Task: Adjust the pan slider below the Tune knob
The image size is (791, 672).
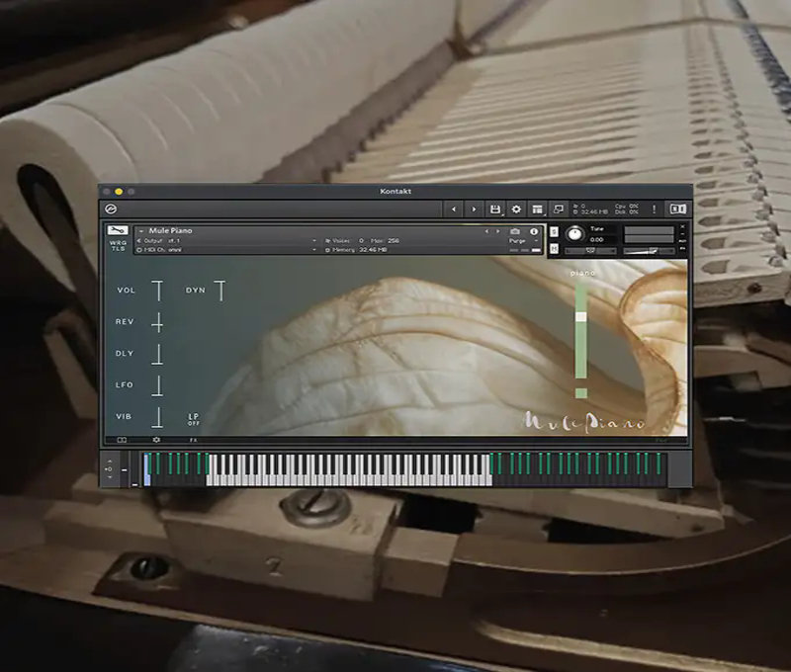Action: click(x=590, y=251)
